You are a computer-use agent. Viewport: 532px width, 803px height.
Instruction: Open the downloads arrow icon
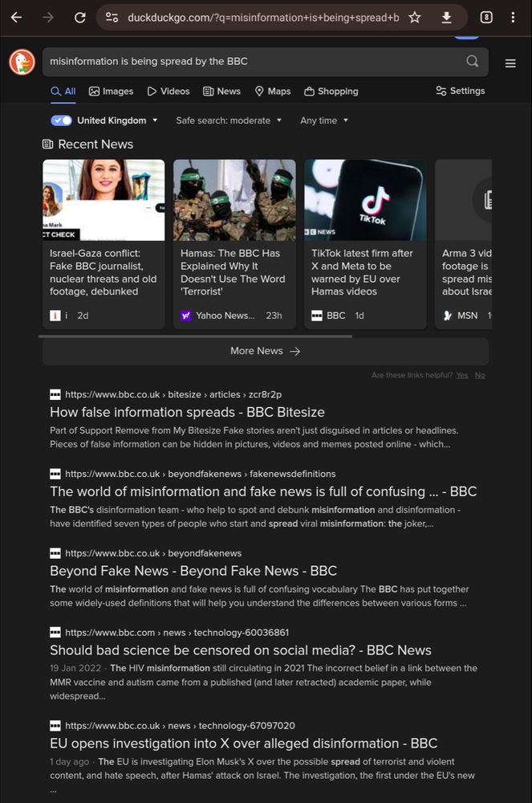pos(447,18)
